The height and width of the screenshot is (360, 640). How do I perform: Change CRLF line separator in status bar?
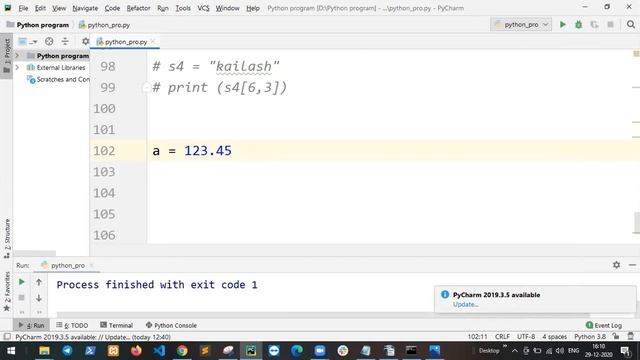(502, 337)
